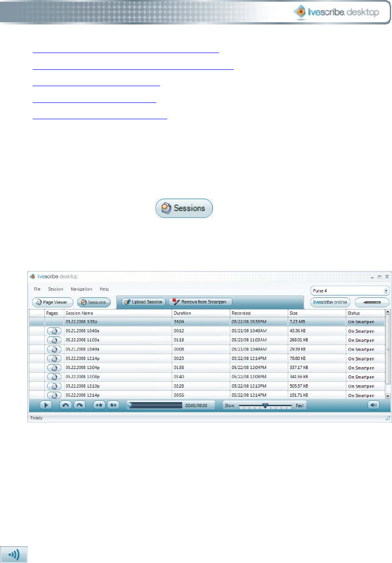Open pages icon for the 00:23 duration session
This screenshot has height=563, width=392.
click(x=54, y=359)
